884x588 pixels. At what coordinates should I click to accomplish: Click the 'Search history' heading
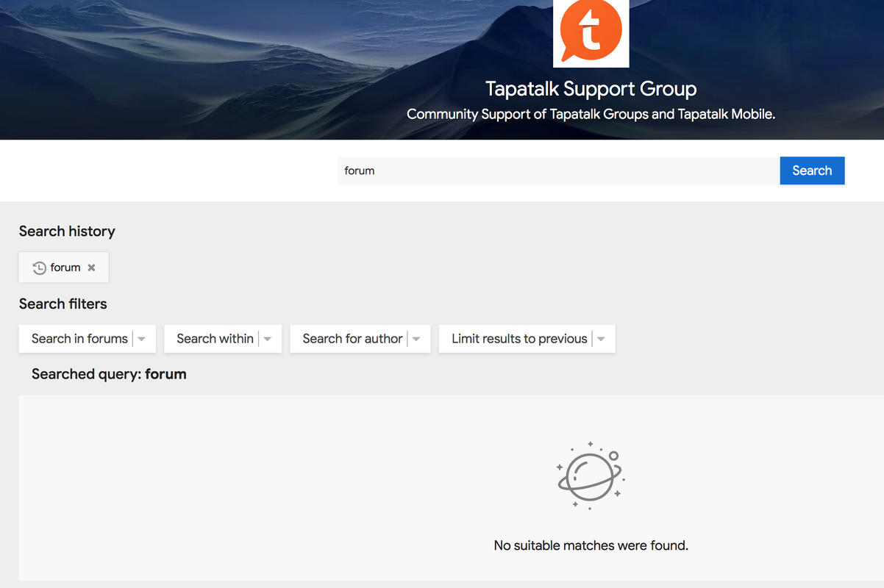[x=67, y=232]
